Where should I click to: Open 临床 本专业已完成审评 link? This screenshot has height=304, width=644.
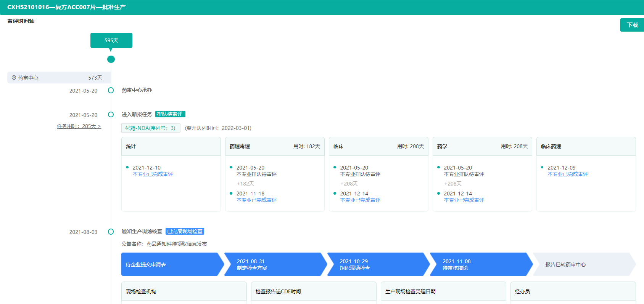point(360,200)
